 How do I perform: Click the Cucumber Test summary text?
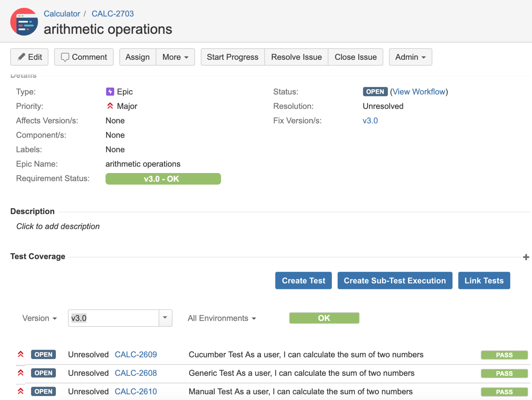click(306, 354)
